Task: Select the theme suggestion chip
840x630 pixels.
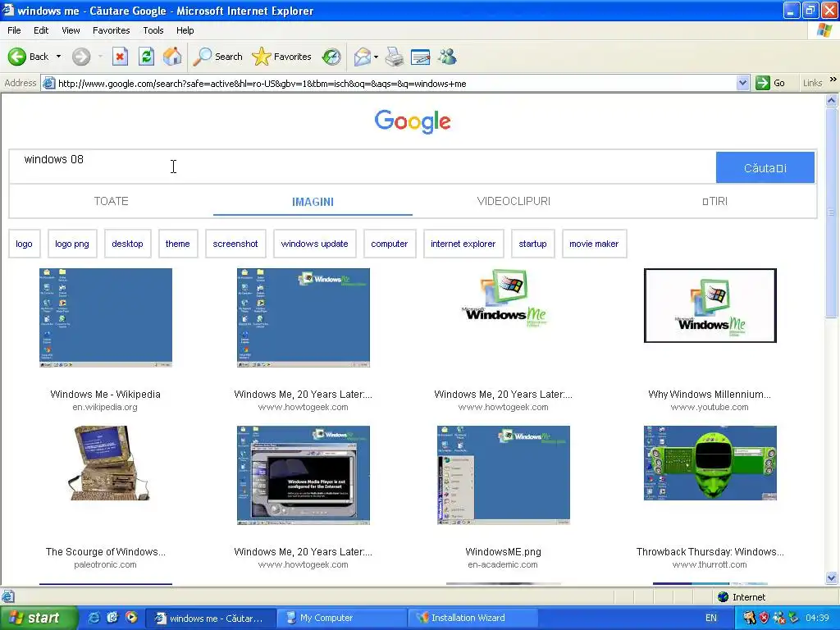Action: pyautogui.click(x=178, y=244)
